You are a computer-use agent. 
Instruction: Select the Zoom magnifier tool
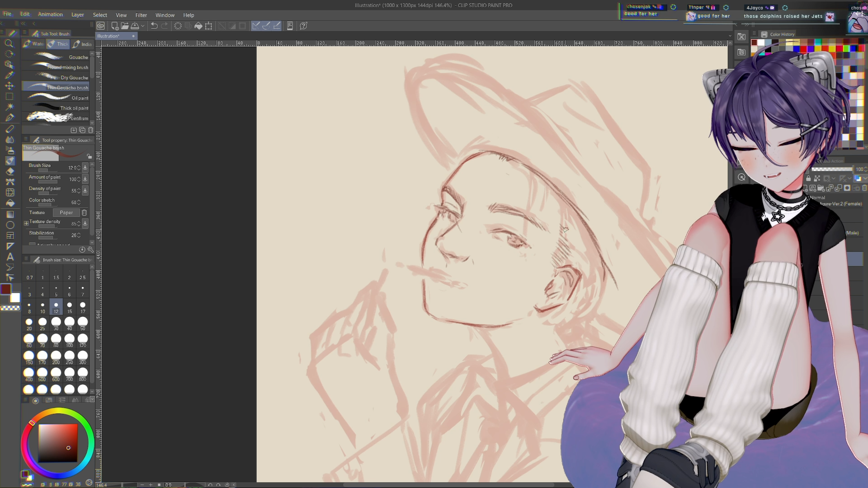(9, 43)
